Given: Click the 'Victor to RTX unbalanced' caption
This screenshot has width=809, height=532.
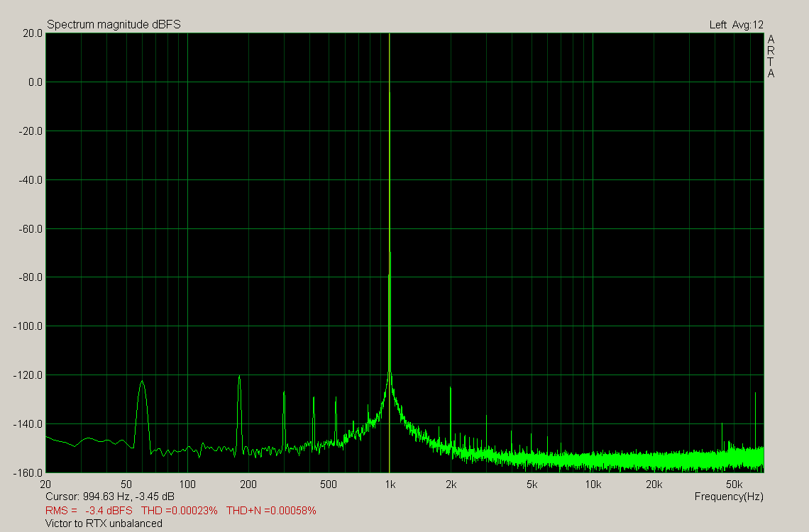Looking at the screenshot, I should click(x=104, y=523).
